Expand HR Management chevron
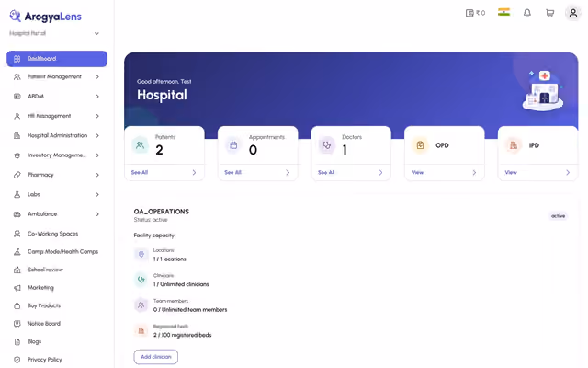This screenshot has height=368, width=588. 97,116
